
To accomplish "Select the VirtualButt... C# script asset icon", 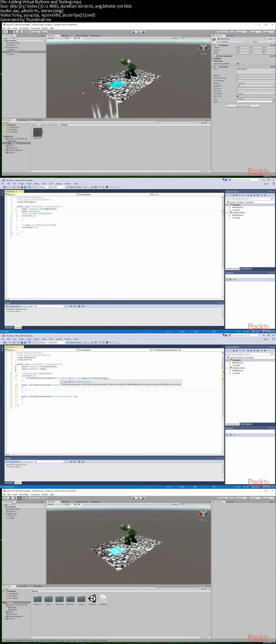I will click(x=103, y=599).
